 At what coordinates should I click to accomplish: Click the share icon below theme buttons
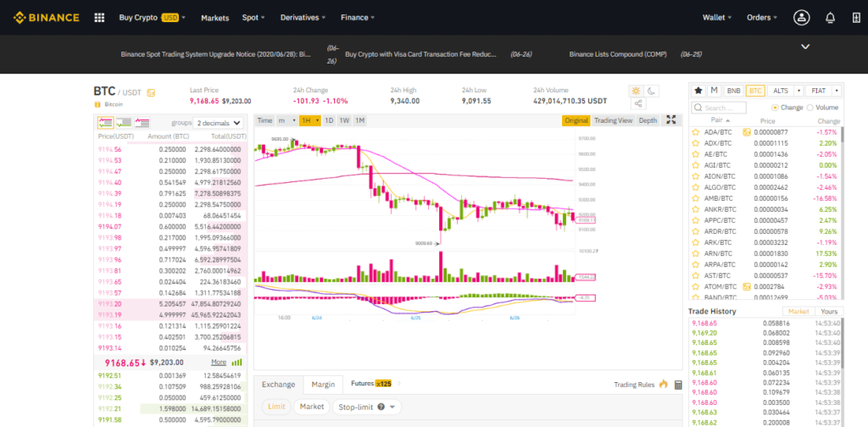coord(637,103)
